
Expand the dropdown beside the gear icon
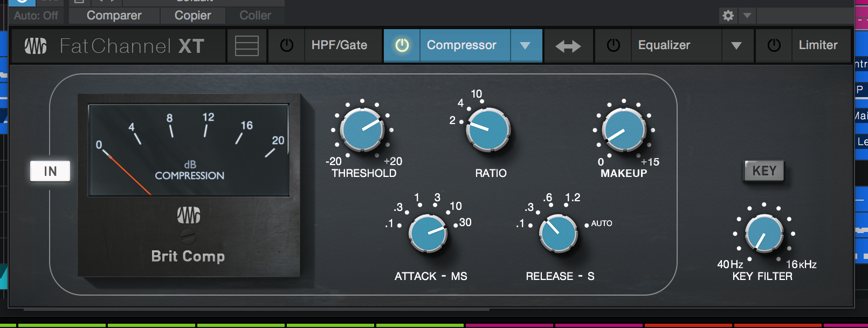[747, 15]
